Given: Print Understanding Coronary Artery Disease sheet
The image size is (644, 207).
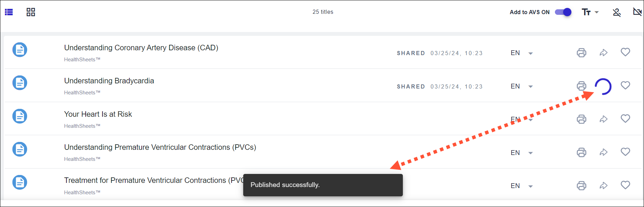Looking at the screenshot, I should 581,53.
